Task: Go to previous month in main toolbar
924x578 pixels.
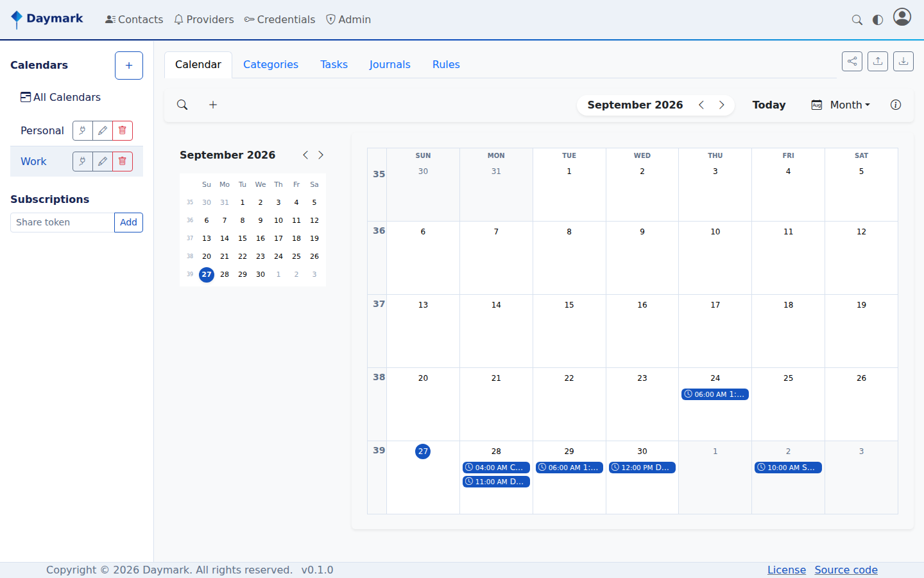Action: [701, 105]
